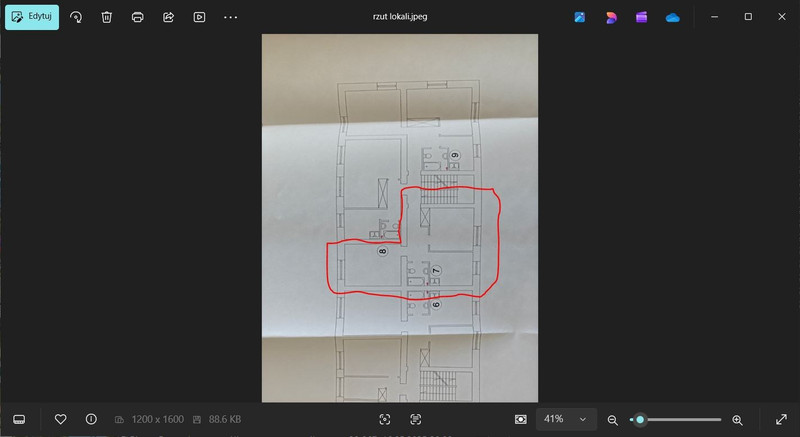Expand the 41% zoom level dropdown

point(566,419)
